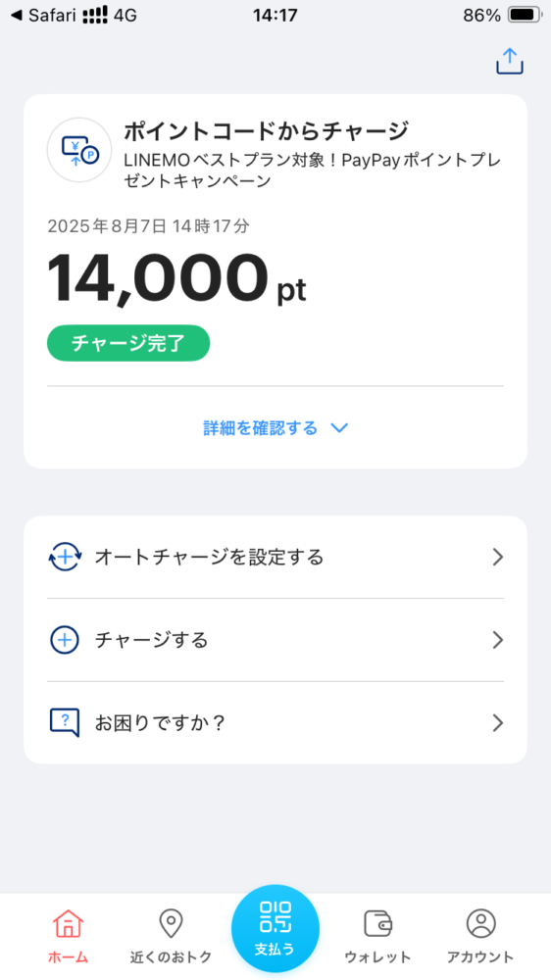Open チャージする row chevron

(x=498, y=640)
